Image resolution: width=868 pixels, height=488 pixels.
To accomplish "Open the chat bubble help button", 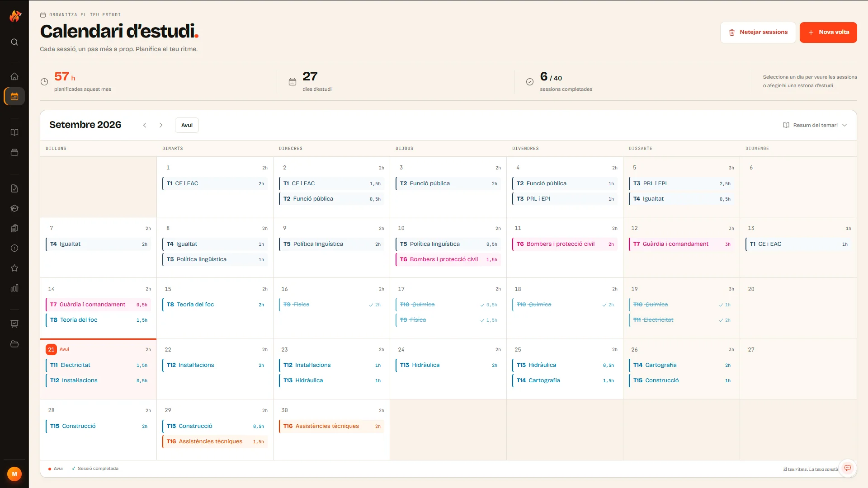I will 848,468.
